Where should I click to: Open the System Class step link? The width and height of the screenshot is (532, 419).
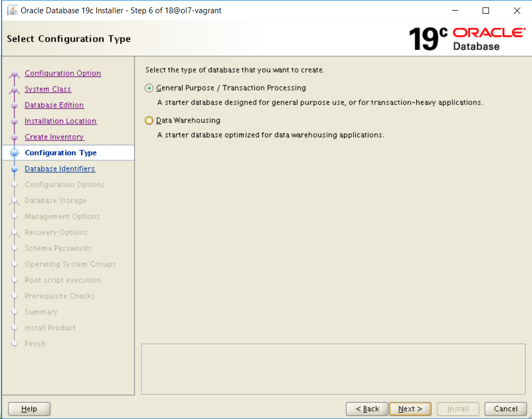click(48, 89)
